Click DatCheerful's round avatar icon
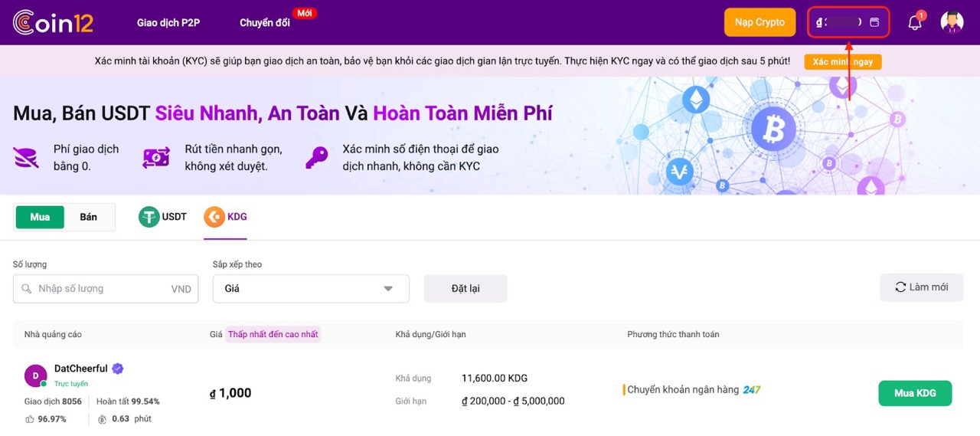The width and height of the screenshot is (980, 436). point(35,375)
